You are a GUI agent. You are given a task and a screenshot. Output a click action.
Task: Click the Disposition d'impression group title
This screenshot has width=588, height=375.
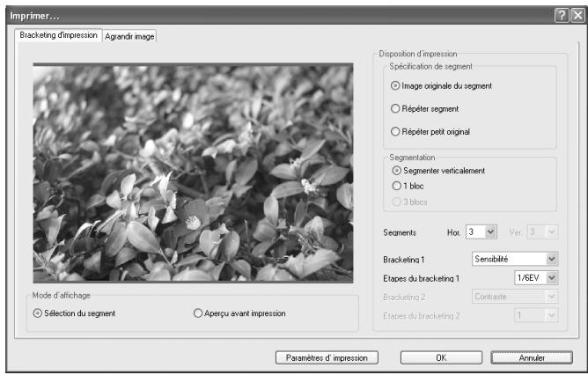click(418, 54)
